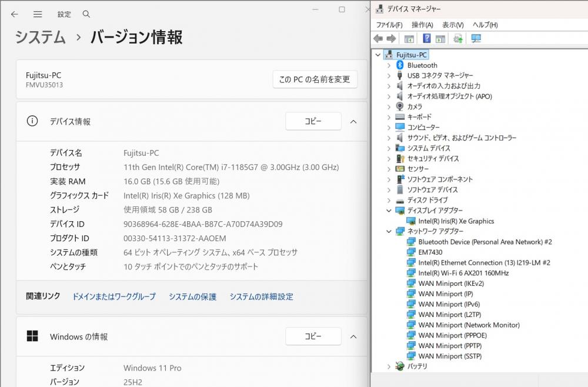
Task: Select Intel(R) Wi-Fi 6 AX201 160MHz adapter
Action: 463,273
